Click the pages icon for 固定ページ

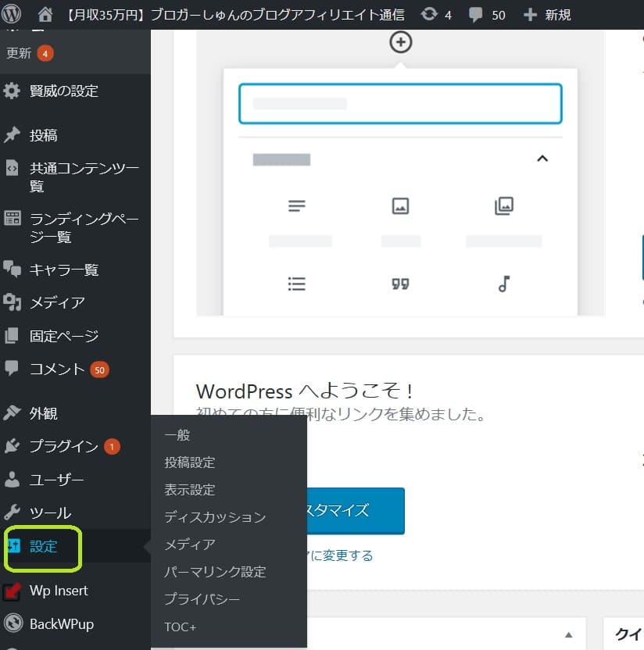tap(12, 335)
